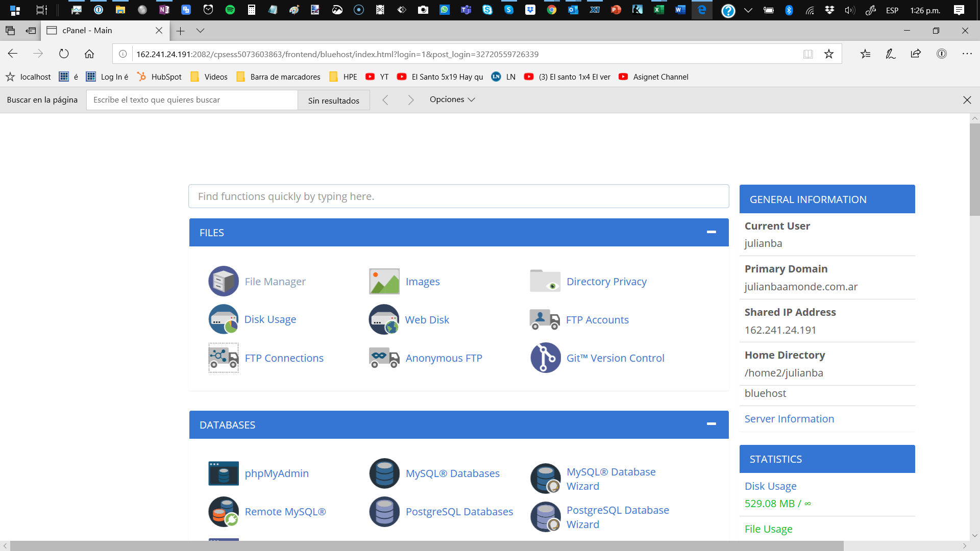Screen dimensions: 980x551
Task: Click the browser back arrow
Action: [x=13, y=54]
